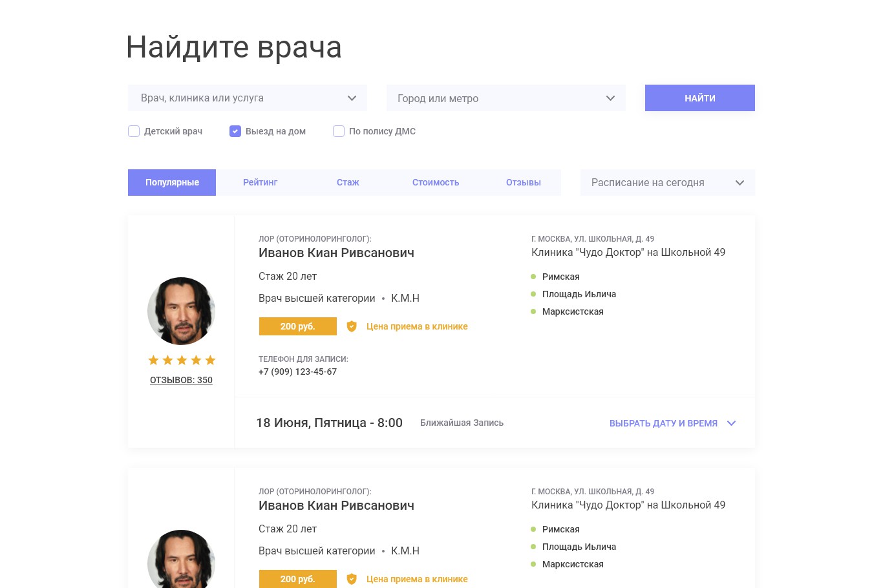
Task: Open clinic Чудо Доктор link in first card
Action: (x=628, y=252)
